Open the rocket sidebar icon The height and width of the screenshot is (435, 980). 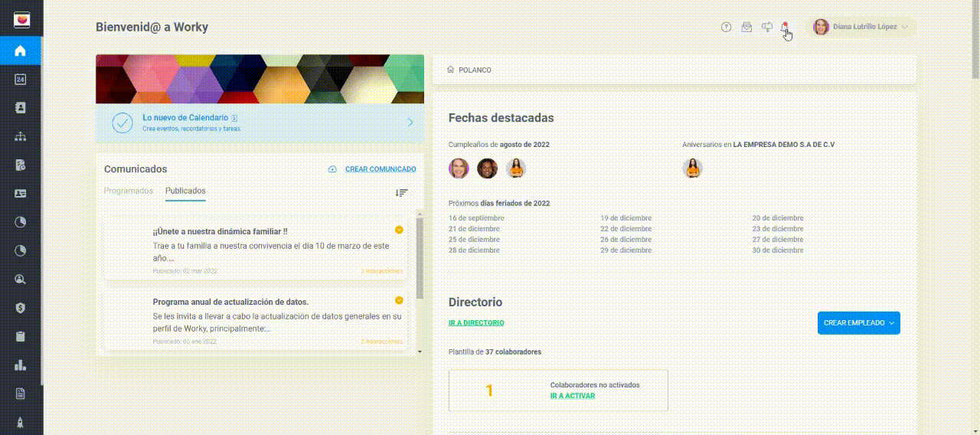tap(21, 422)
